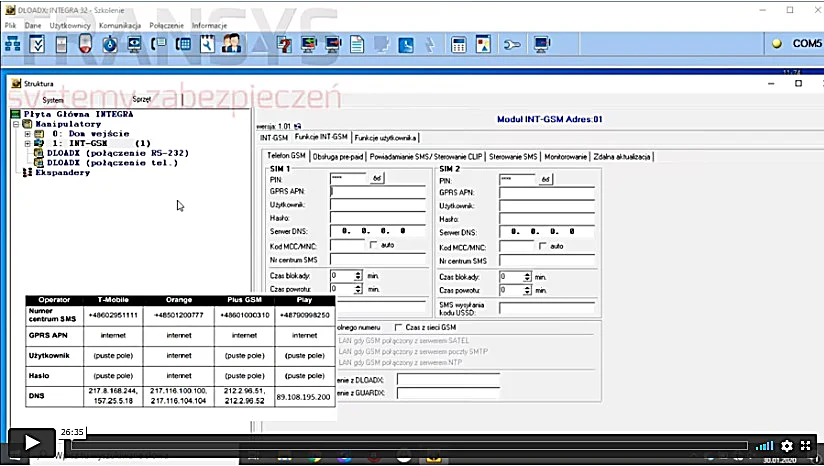Open the Użytkownicy menu
Image resolution: width=824 pixels, height=466 pixels.
point(70,25)
